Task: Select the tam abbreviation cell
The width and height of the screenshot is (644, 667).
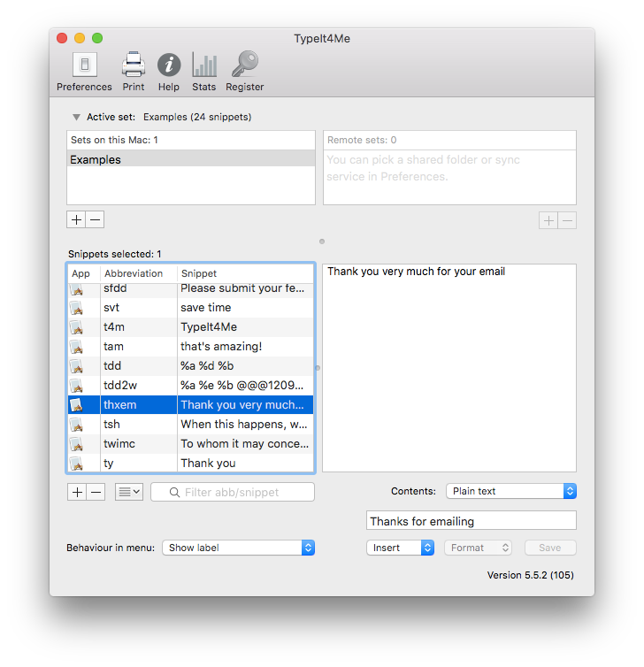Action: pos(139,347)
